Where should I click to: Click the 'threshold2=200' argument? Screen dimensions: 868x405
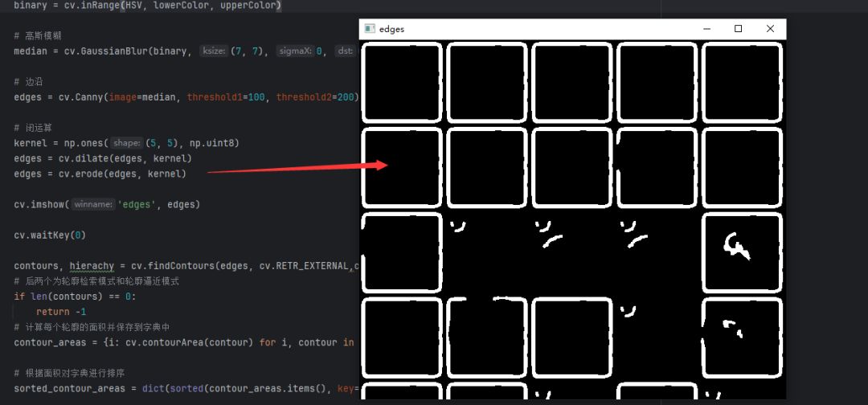tap(315, 97)
